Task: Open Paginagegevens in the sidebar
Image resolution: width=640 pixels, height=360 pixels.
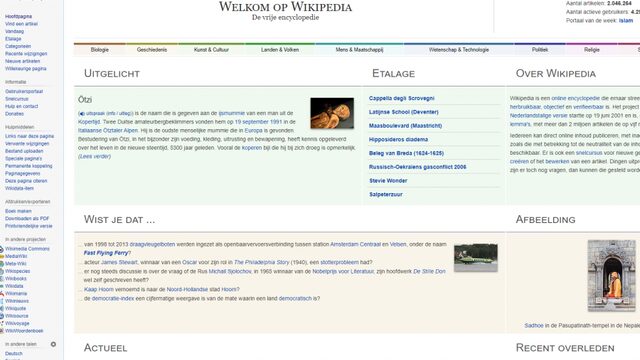Action: point(22,173)
